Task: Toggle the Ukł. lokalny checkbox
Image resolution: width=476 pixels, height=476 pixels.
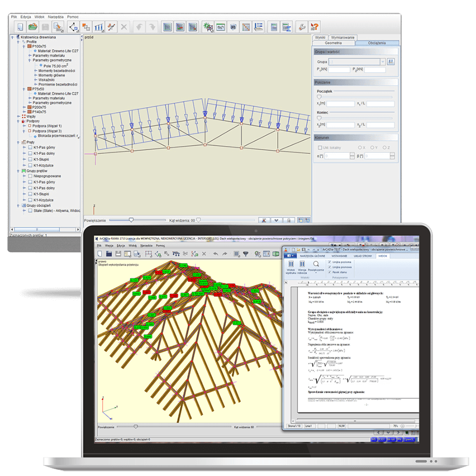Action: tap(320, 148)
